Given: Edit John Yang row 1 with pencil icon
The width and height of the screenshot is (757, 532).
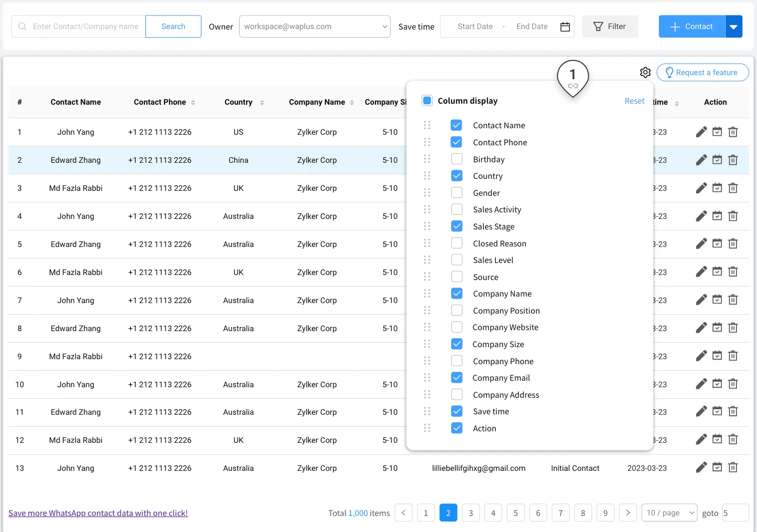Looking at the screenshot, I should pyautogui.click(x=701, y=132).
